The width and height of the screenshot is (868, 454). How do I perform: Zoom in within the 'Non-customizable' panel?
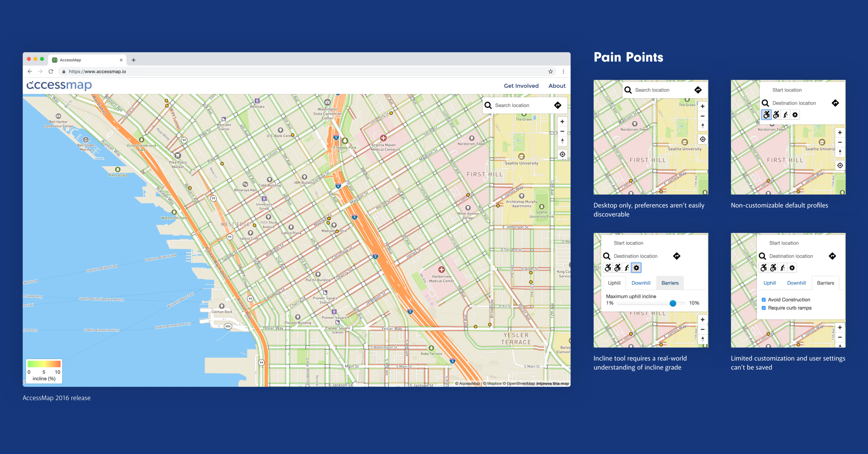(840, 132)
